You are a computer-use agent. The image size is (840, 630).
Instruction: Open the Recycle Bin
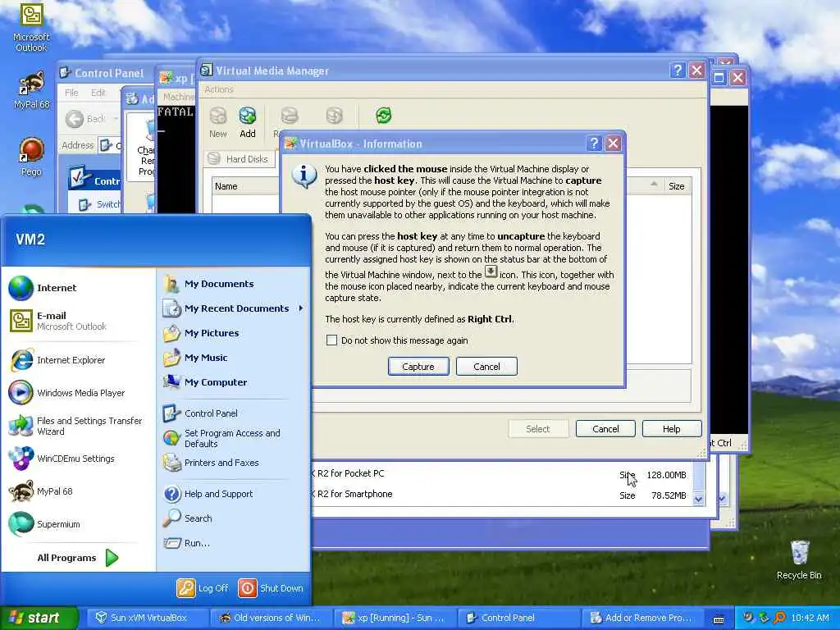pos(799,559)
